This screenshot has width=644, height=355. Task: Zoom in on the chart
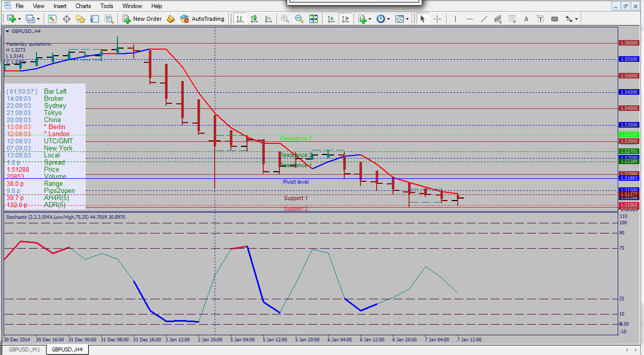[x=285, y=19]
